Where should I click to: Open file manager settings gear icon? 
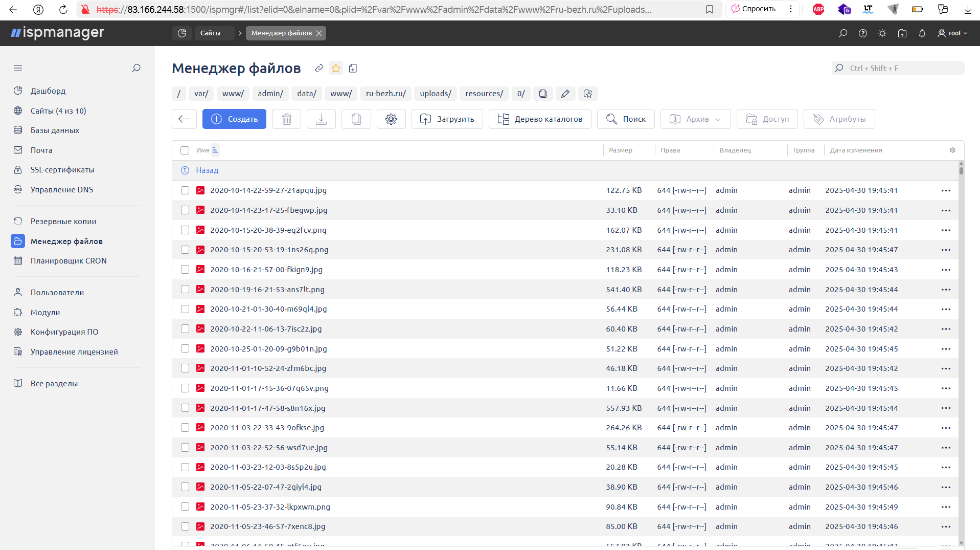(391, 119)
